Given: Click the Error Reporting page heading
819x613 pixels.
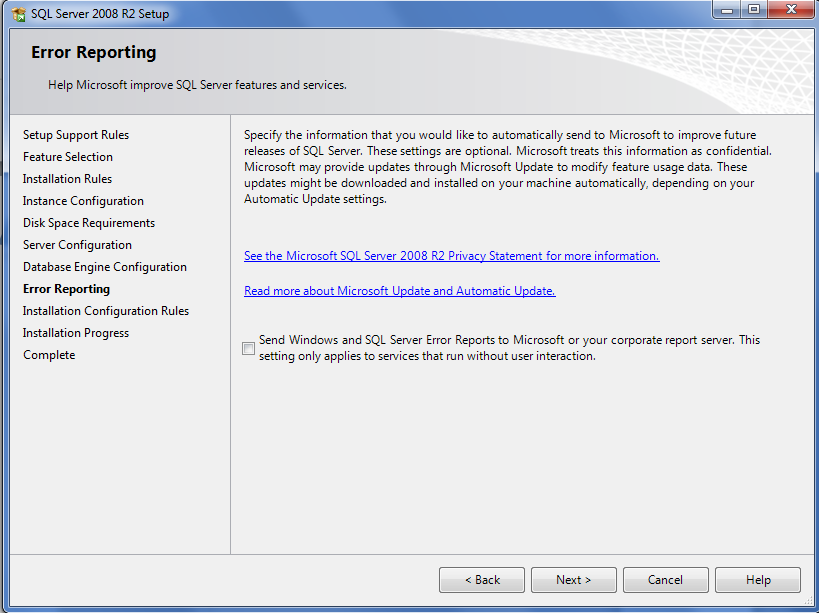Looking at the screenshot, I should click(93, 52).
